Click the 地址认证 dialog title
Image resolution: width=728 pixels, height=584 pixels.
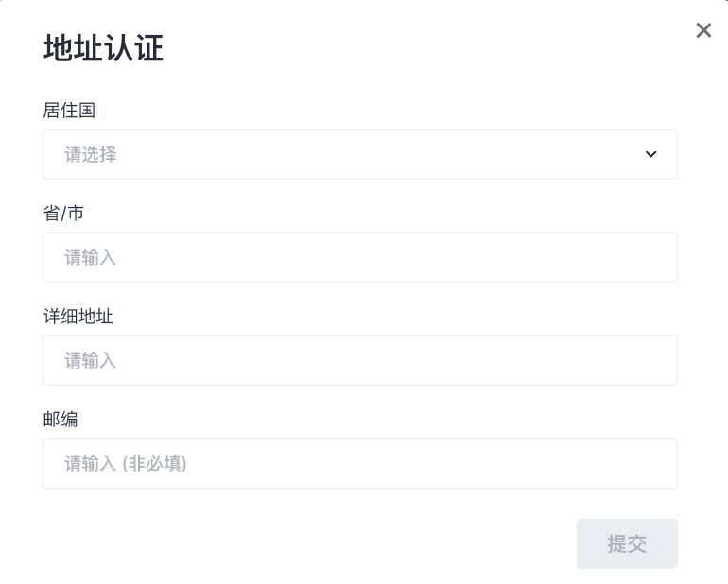click(x=103, y=49)
